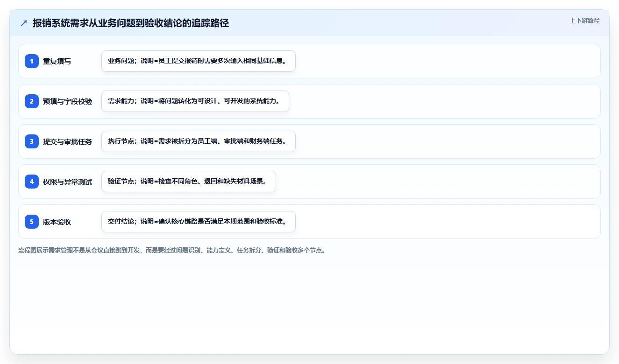Click the 提交与审批任务 step label

click(68, 141)
